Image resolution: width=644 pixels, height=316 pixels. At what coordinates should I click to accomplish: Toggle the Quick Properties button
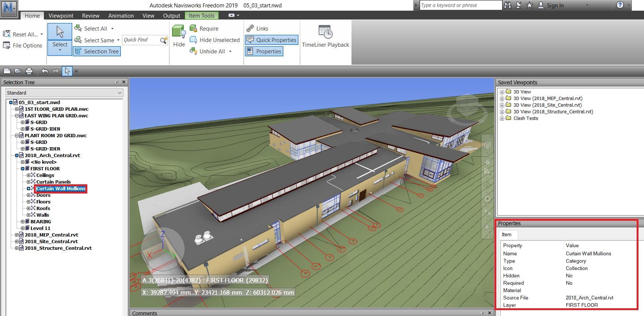(272, 40)
